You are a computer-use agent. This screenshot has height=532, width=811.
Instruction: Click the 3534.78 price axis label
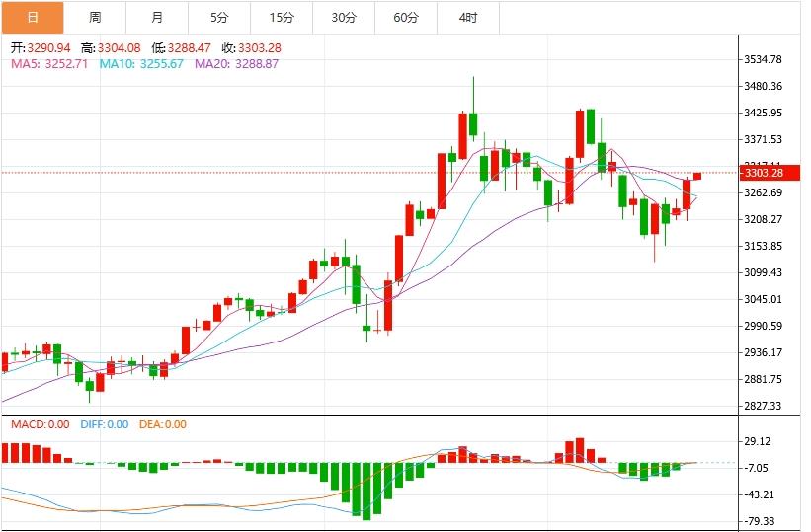pyautogui.click(x=763, y=59)
